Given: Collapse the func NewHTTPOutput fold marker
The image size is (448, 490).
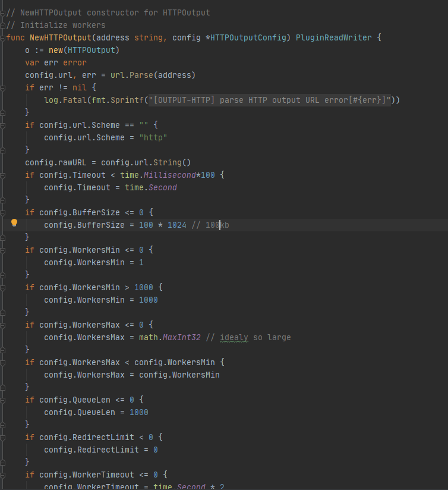Looking at the screenshot, I should pyautogui.click(x=2, y=38).
